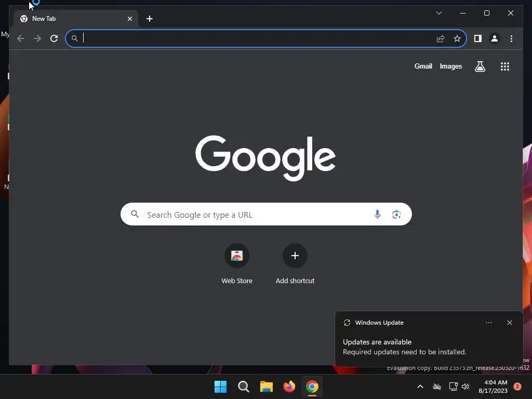This screenshot has width=532, height=399.
Task: Close the New Tab tab
Action: click(x=130, y=19)
